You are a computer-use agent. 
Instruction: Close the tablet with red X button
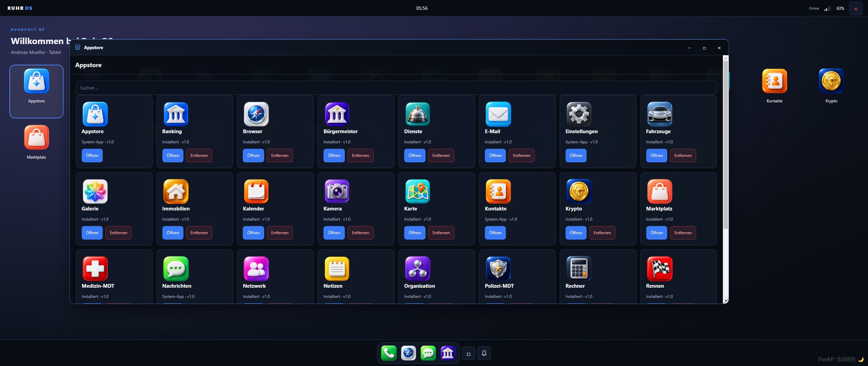click(x=856, y=8)
